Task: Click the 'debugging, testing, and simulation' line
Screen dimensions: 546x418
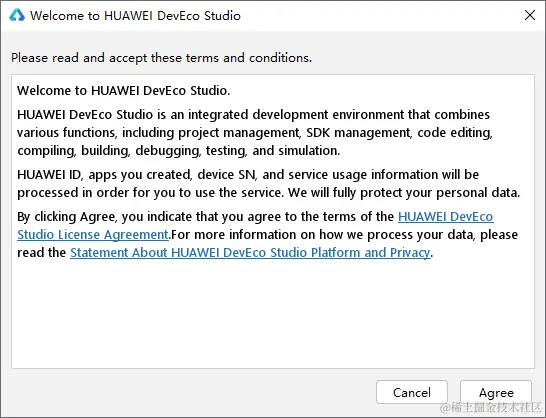Action: click(237, 151)
